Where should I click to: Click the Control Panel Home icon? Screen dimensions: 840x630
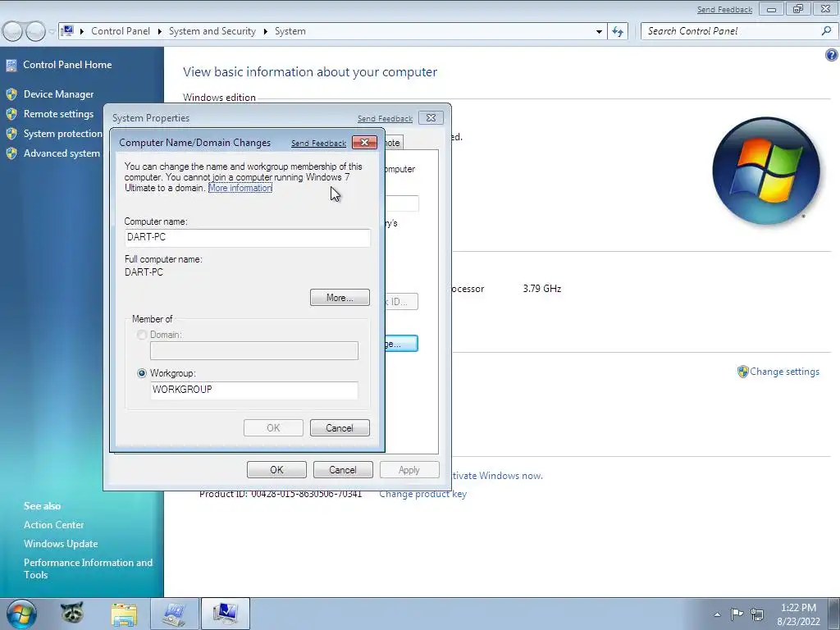pyautogui.click(x=11, y=66)
